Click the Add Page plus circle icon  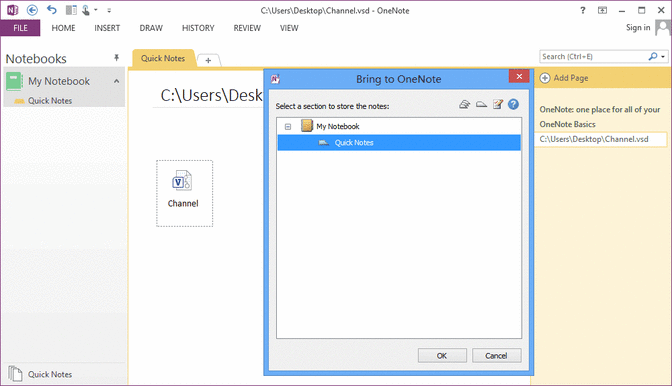click(545, 78)
